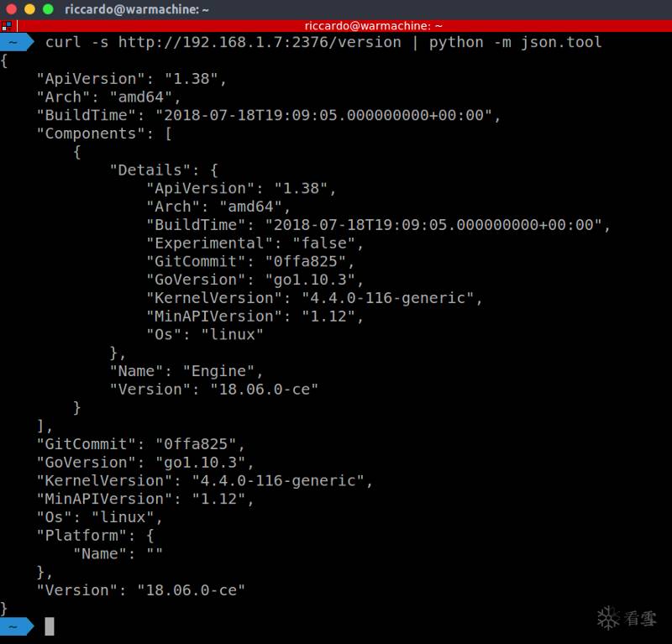Image resolution: width=672 pixels, height=644 pixels.
Task: Click the blinking cursor block at prompt
Action: click(50, 626)
